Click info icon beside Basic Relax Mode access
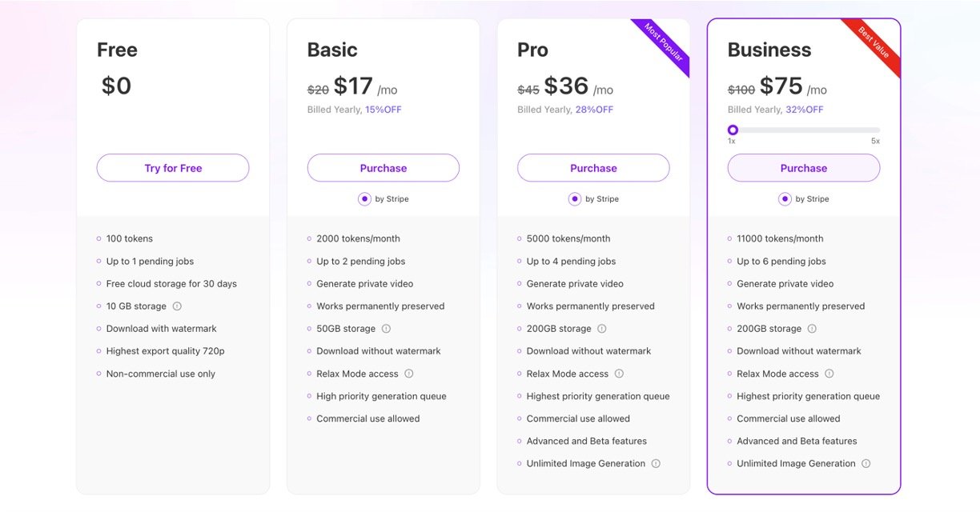The height and width of the screenshot is (512, 980). (409, 374)
